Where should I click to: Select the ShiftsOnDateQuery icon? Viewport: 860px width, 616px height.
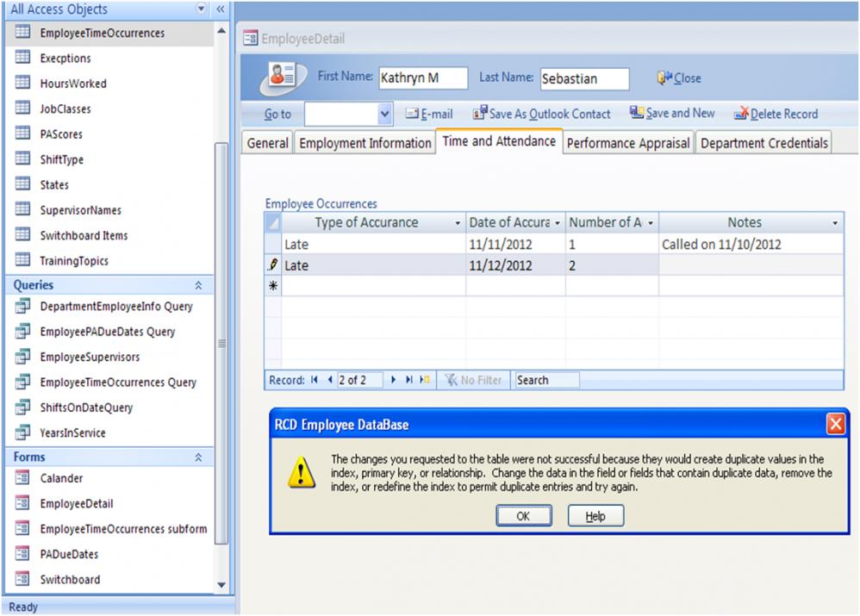click(x=23, y=407)
